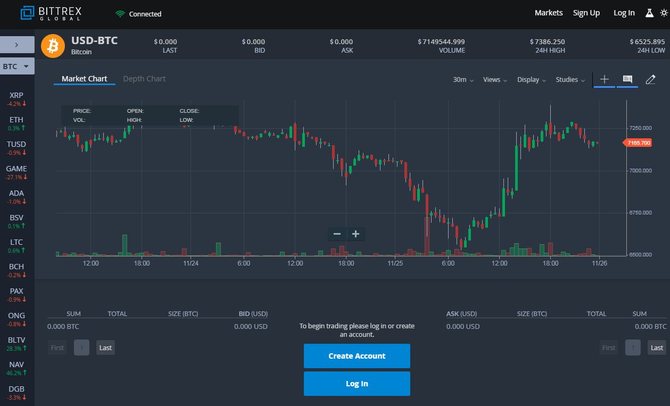The height and width of the screenshot is (406, 670).
Task: Open the Views dropdown
Action: coord(495,79)
